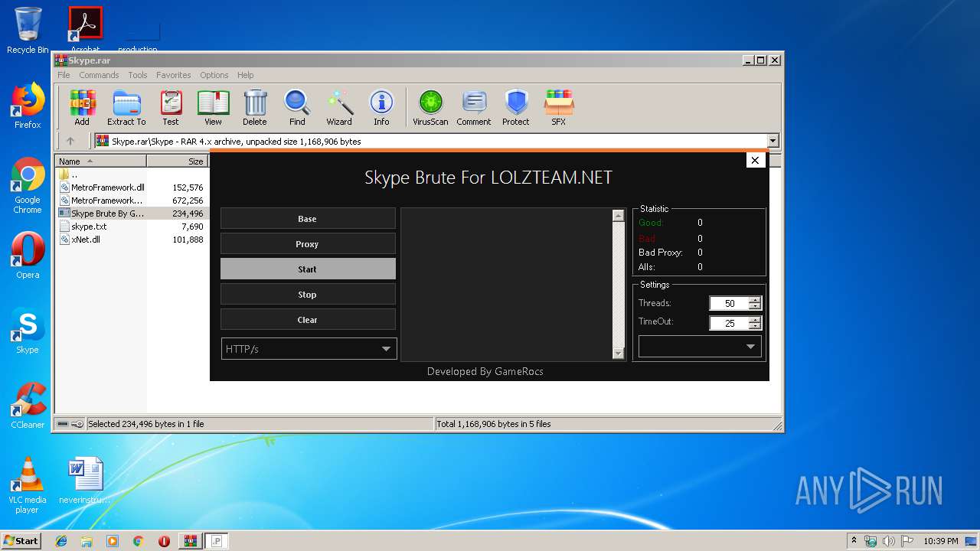The image size is (980, 551).
Task: Open the Opera desktop shortcut
Action: pyautogui.click(x=28, y=256)
